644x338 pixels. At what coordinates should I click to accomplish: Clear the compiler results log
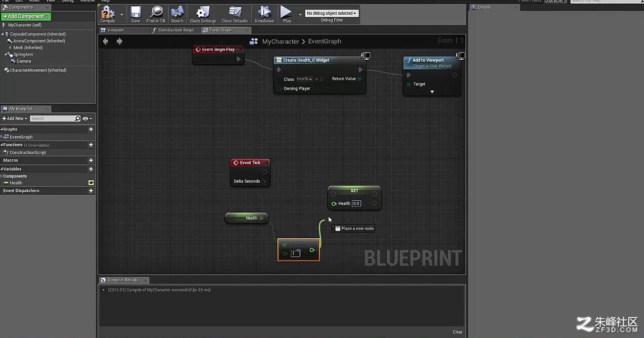tap(457, 332)
